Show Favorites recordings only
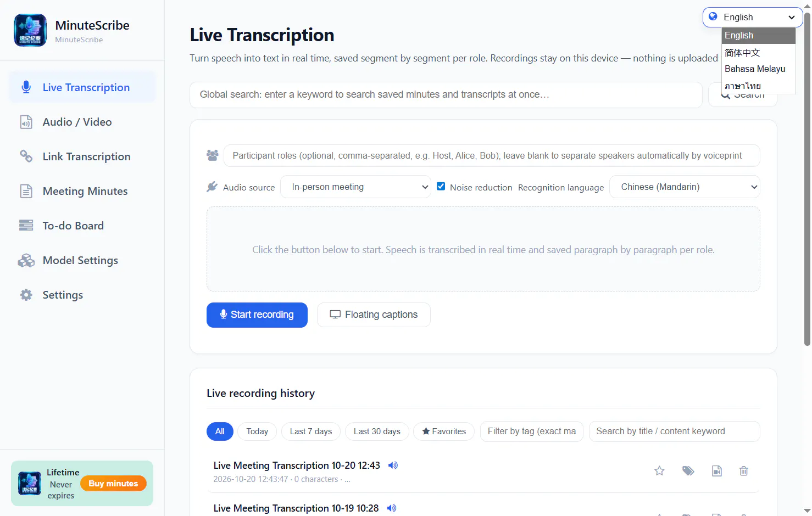 coord(444,431)
